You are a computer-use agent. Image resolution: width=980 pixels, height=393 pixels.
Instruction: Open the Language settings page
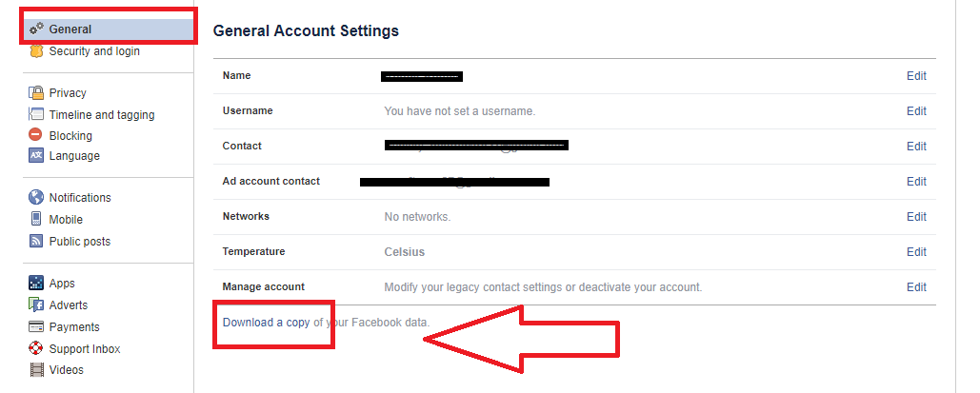click(74, 156)
